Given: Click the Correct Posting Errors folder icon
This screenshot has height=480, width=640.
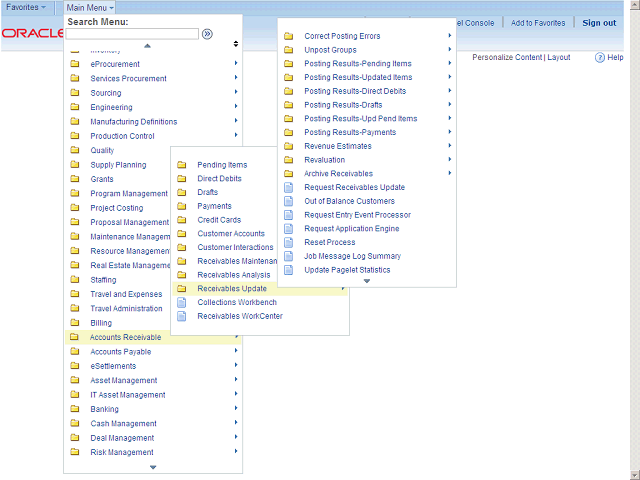Looking at the screenshot, I should click(x=288, y=36).
